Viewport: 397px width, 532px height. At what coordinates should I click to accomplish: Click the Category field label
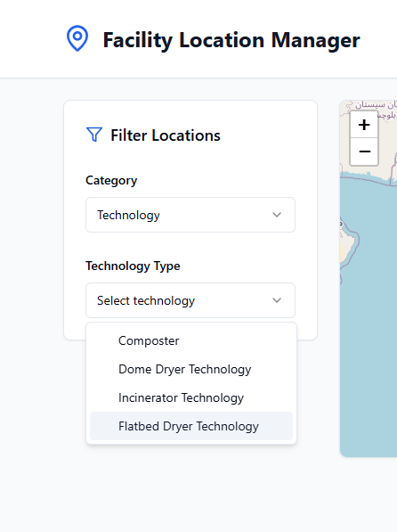[111, 181]
